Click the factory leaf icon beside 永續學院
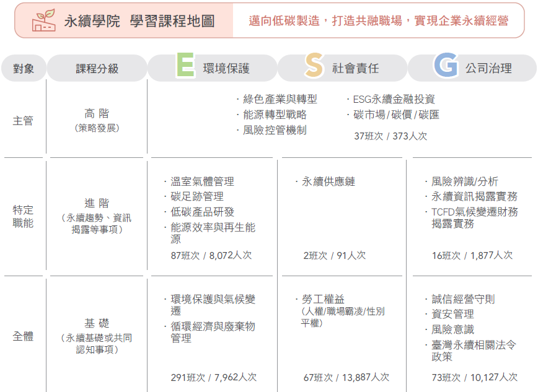538x392 pixels. (x=43, y=20)
